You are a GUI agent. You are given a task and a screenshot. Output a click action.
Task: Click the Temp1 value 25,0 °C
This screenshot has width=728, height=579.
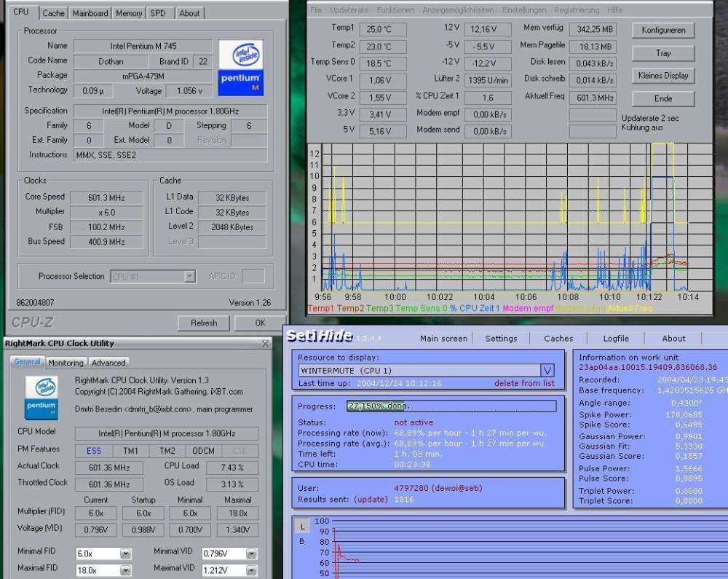383,29
